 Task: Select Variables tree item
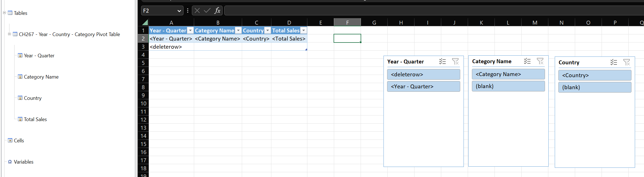pos(24,162)
